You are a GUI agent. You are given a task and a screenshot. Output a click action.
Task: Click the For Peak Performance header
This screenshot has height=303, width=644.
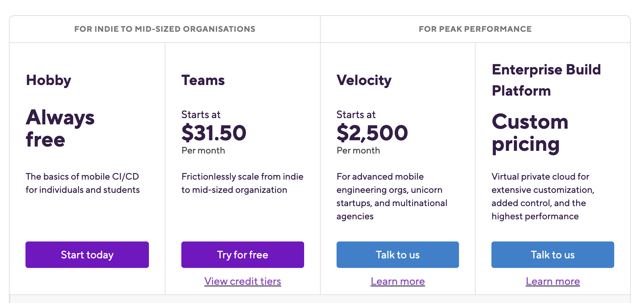point(475,29)
